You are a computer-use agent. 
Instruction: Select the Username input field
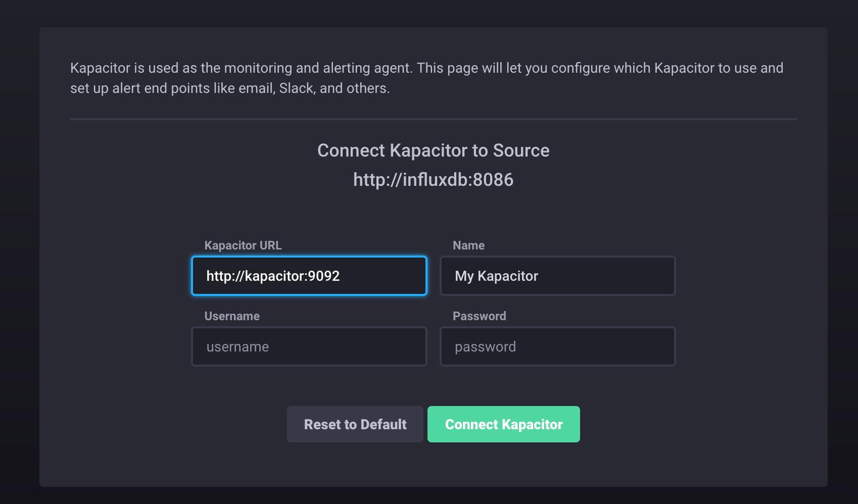[309, 346]
